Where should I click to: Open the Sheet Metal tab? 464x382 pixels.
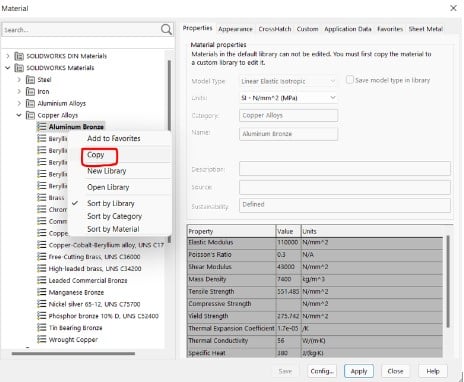coord(426,29)
